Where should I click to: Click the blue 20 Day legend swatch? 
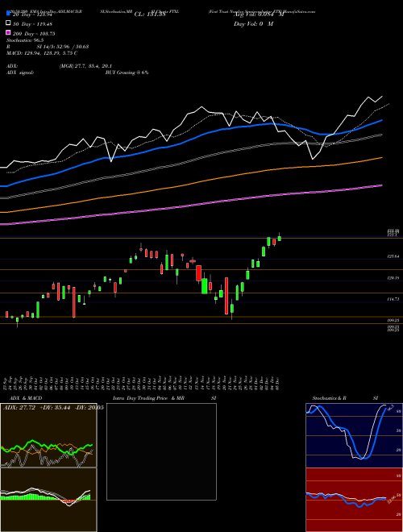pyautogui.click(x=8, y=13)
